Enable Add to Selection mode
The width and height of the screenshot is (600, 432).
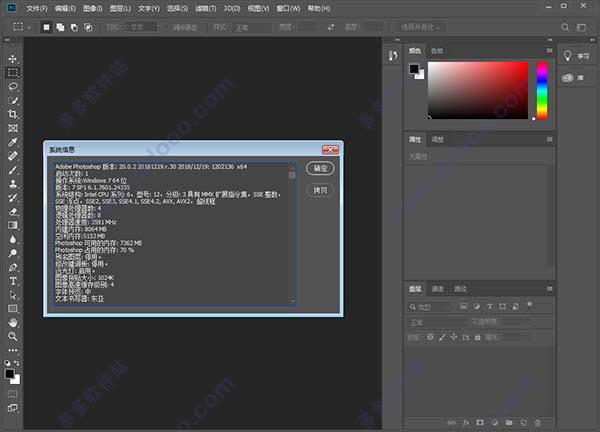click(60, 27)
